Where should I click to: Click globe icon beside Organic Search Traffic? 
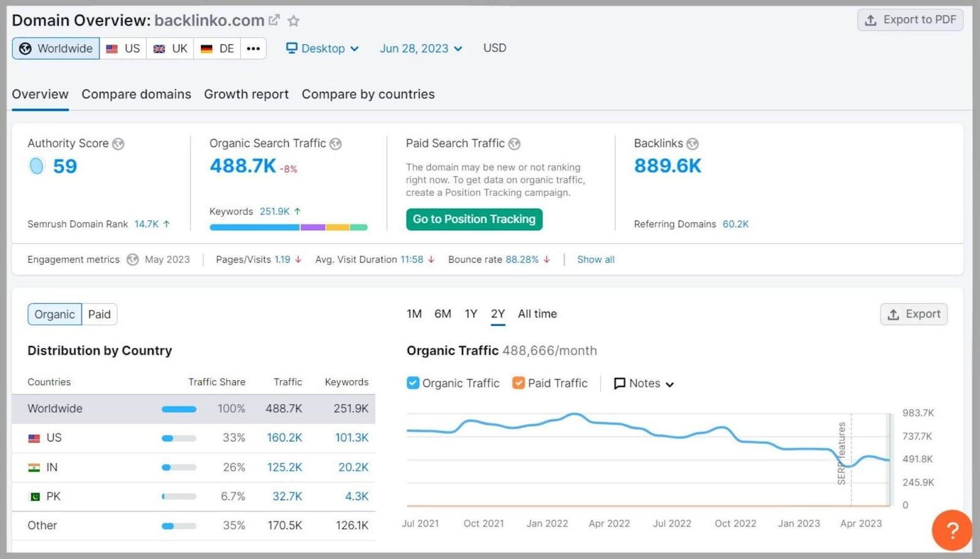336,144
